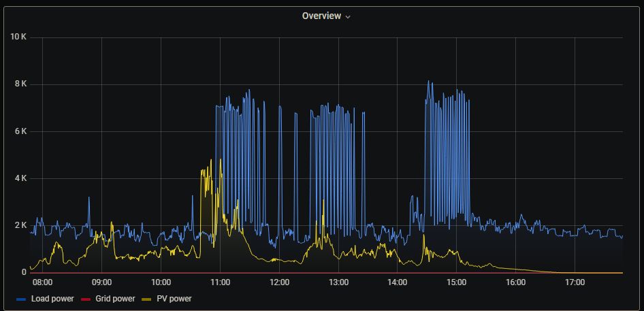Toggle the Grid power legend series

tap(115, 299)
